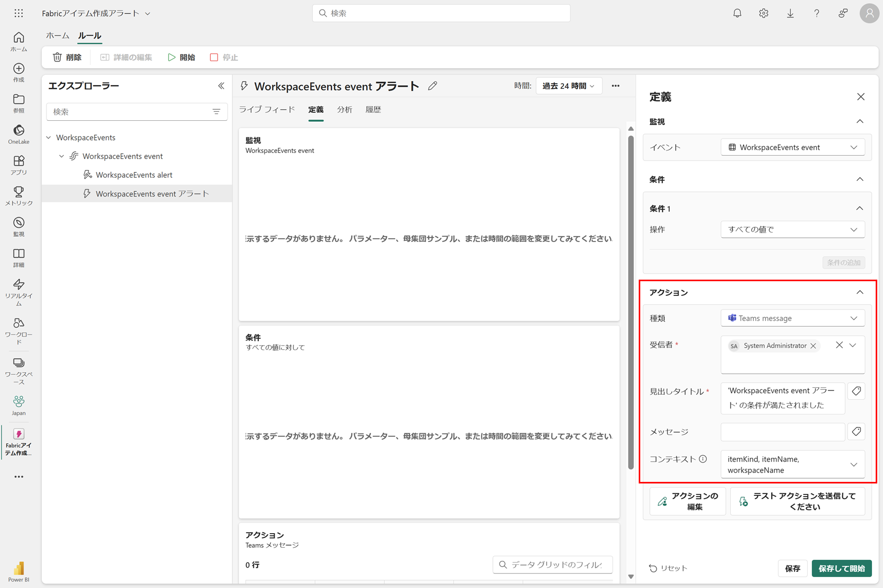Click the sidebar more options ellipsis

pyautogui.click(x=19, y=477)
